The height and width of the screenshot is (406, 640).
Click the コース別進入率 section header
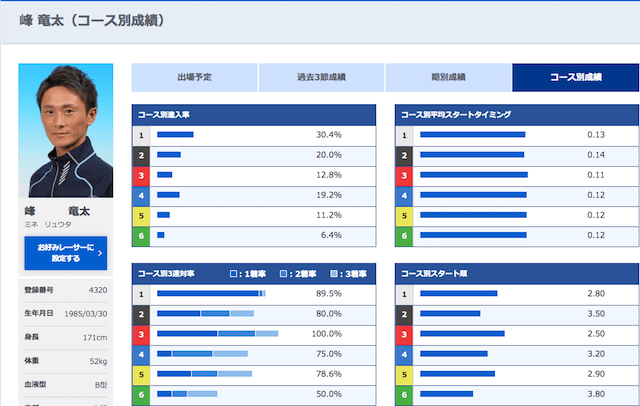(254, 115)
